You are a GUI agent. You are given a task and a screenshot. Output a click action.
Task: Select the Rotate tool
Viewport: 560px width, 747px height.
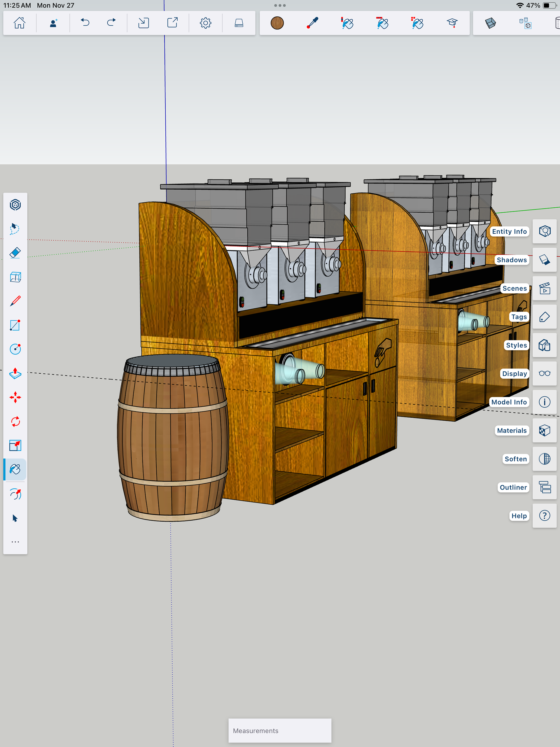(x=15, y=421)
